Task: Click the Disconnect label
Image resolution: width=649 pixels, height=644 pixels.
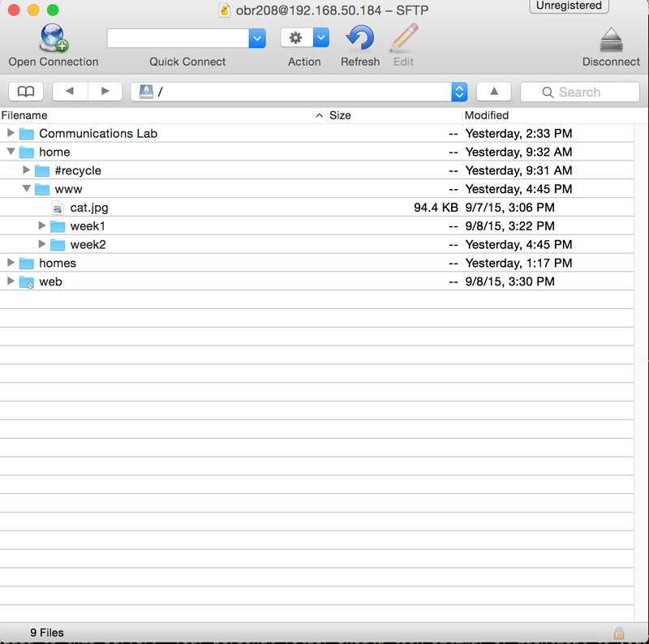Action: pos(611,62)
